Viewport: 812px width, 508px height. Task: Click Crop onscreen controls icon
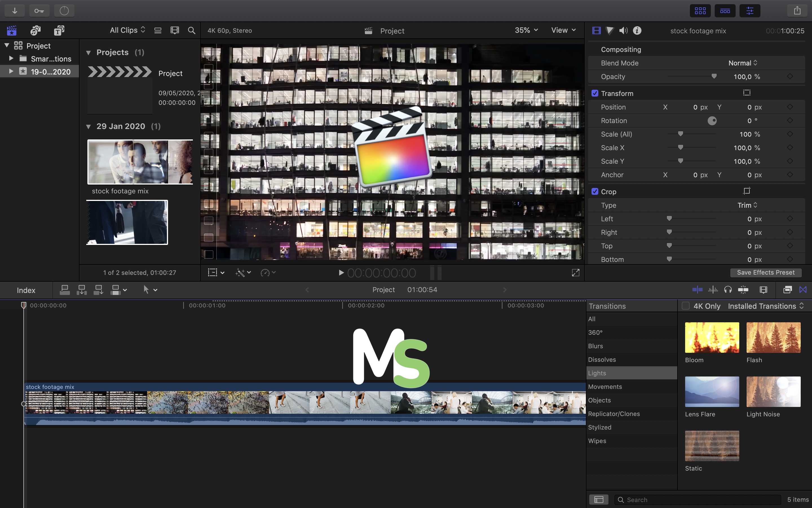pyautogui.click(x=747, y=191)
